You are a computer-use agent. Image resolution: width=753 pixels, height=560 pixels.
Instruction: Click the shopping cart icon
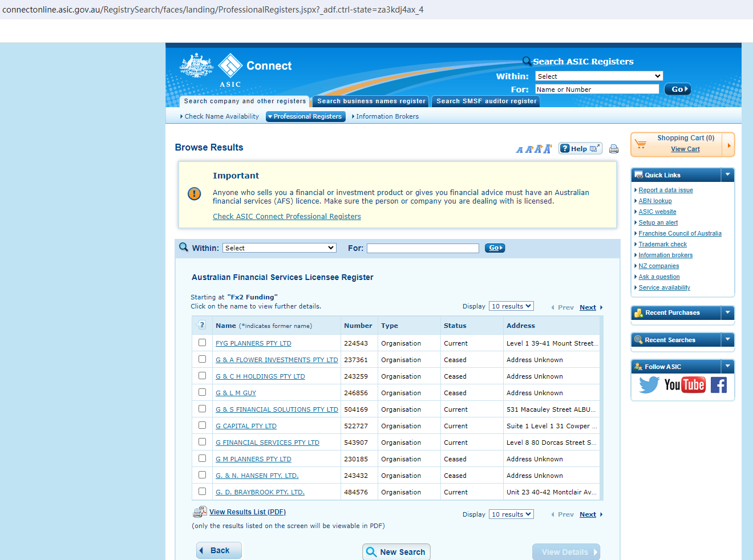[x=641, y=144]
